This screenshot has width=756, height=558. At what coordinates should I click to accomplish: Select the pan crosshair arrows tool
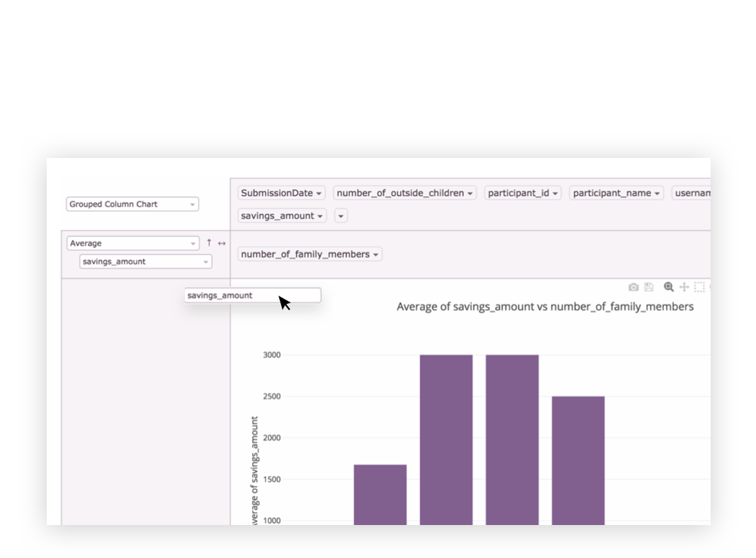tap(684, 287)
